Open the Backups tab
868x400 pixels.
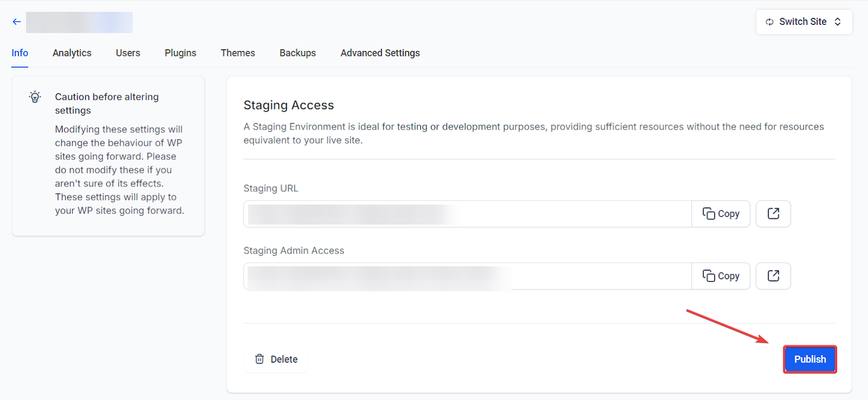[x=298, y=53]
